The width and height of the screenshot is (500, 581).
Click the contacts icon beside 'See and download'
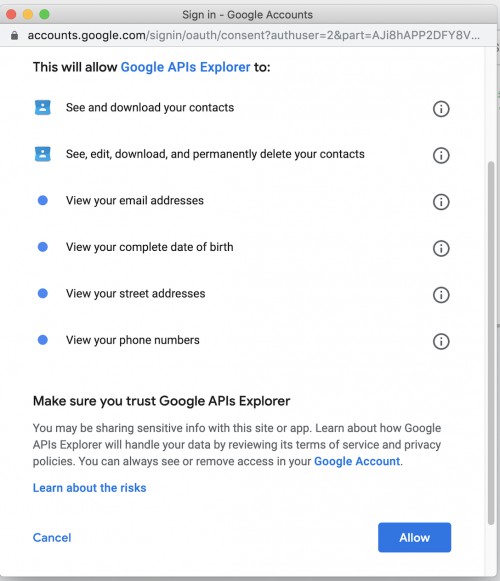[x=43, y=107]
